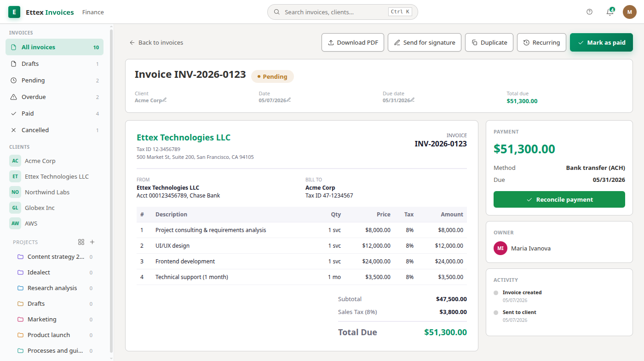644x361 pixels.
Task: Click the ET avatar for Ettex Technologies
Action: 15,176
